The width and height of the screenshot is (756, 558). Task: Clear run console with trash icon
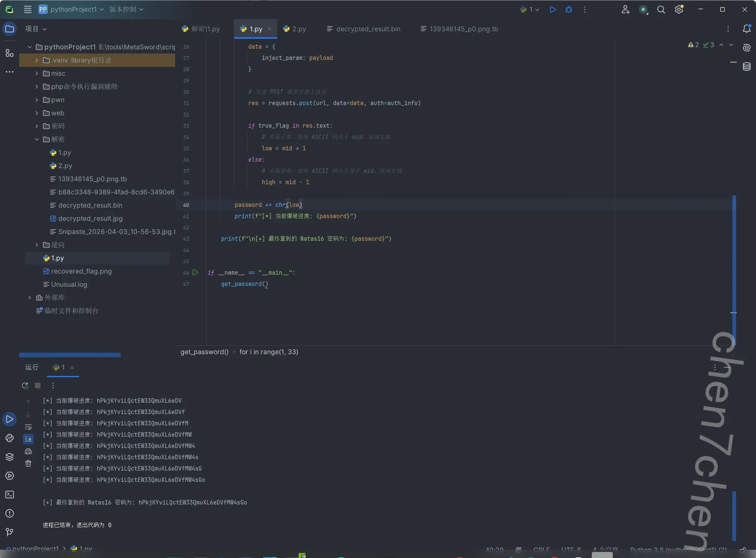point(28,464)
